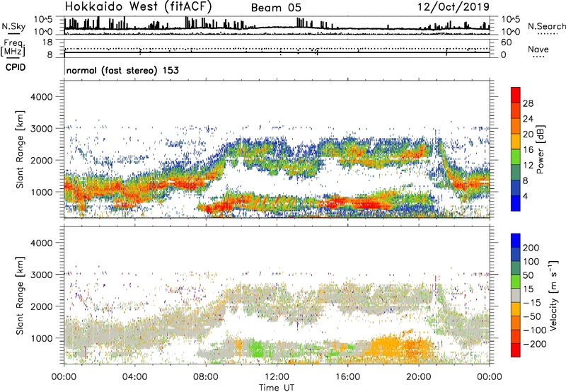The width and height of the screenshot is (566, 392).
Task: Click the 'Velocity [m s-1]' color bar label
Action: coord(553,295)
